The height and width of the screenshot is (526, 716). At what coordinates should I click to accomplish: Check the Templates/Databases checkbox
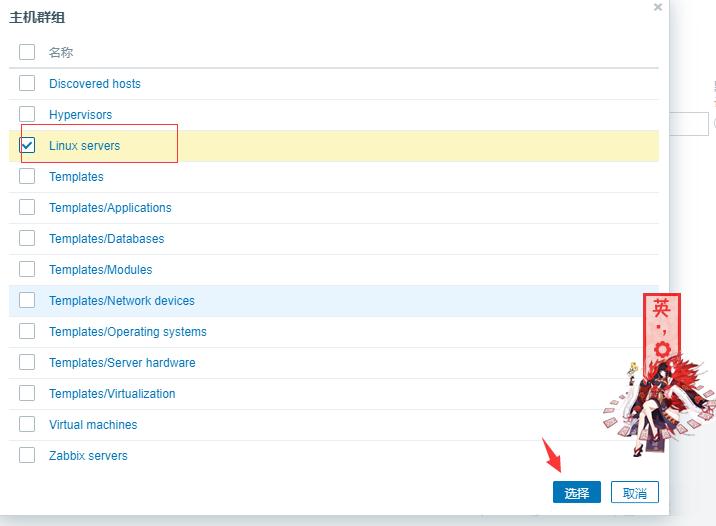27,238
